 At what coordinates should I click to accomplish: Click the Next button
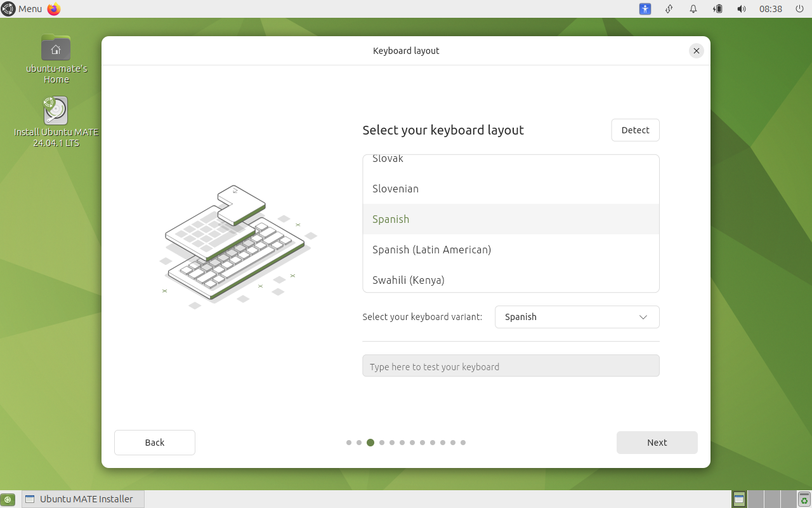pyautogui.click(x=657, y=443)
